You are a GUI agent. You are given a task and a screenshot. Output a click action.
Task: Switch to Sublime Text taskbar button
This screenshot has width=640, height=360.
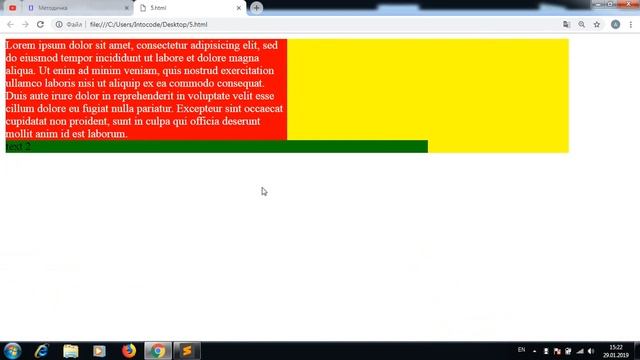[187, 351]
